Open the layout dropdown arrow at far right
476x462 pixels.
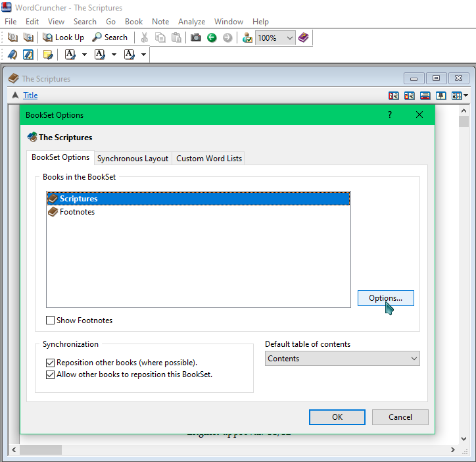[466, 95]
